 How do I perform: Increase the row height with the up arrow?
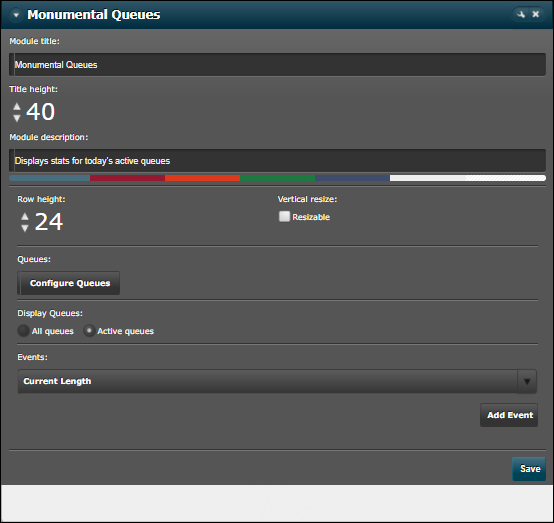coord(25,216)
